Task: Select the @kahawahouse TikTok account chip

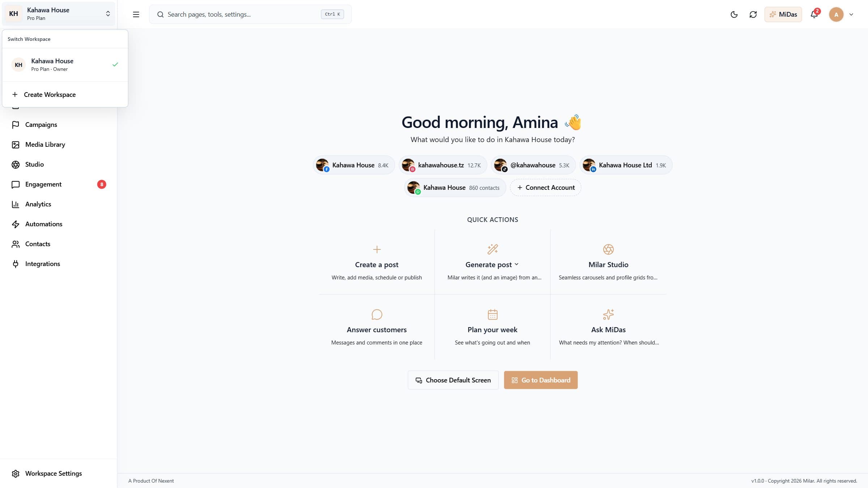Action: [533, 165]
